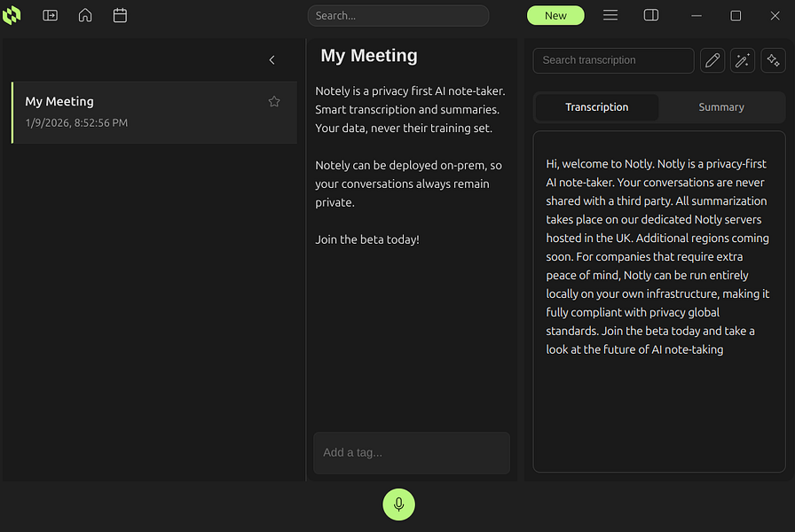Click the transcription text body

click(658, 257)
